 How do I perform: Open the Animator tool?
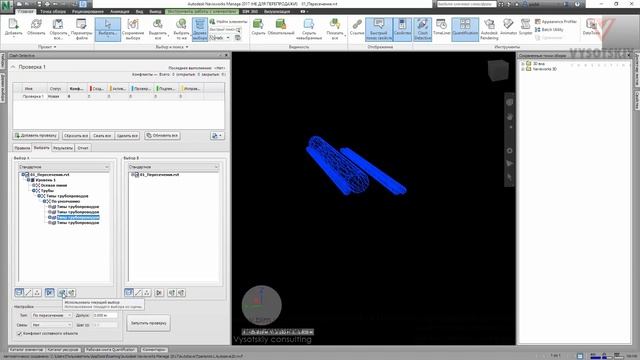[508, 27]
